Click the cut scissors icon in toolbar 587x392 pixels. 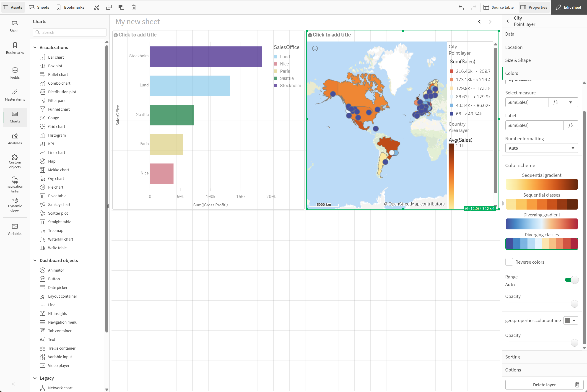click(96, 7)
